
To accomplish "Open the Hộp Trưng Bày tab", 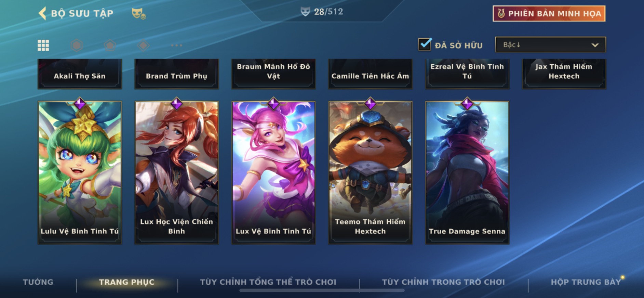I will (x=586, y=282).
